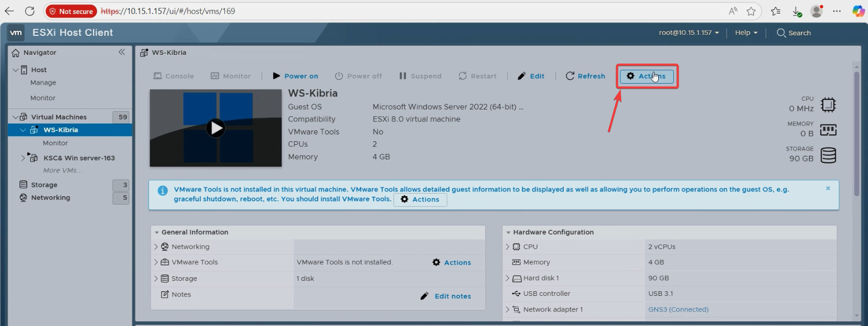Click the Console toolbar button
Image resolution: width=868 pixels, height=326 pixels.
coord(173,76)
